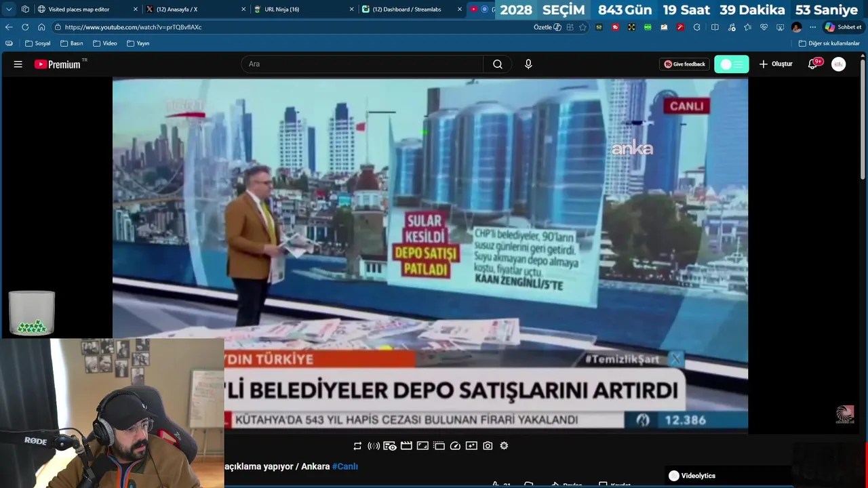Open the YouTube account avatar menu
The width and height of the screenshot is (868, 488).
click(839, 64)
